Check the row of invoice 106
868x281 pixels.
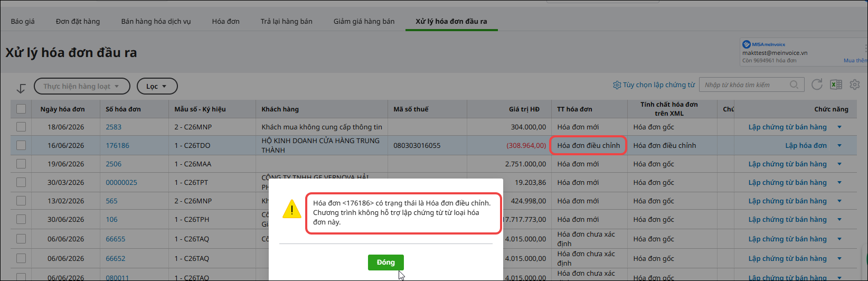(x=21, y=219)
